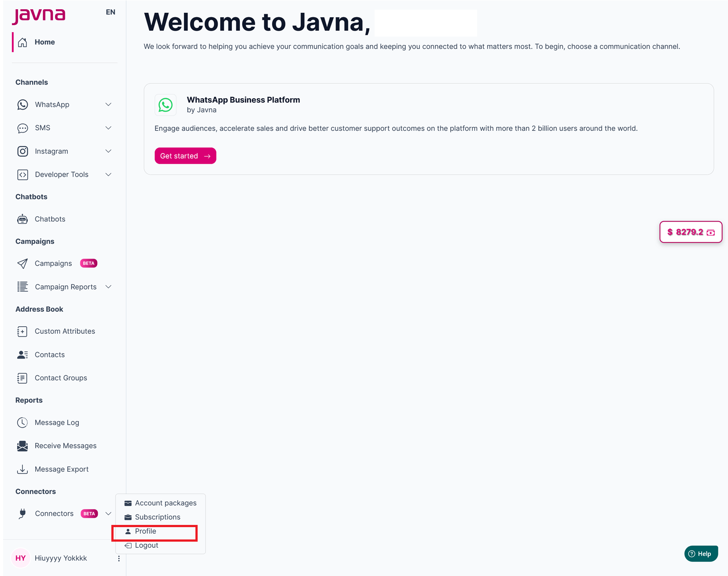Expand the Developer Tools chevron
This screenshot has width=728, height=576.
pos(108,175)
